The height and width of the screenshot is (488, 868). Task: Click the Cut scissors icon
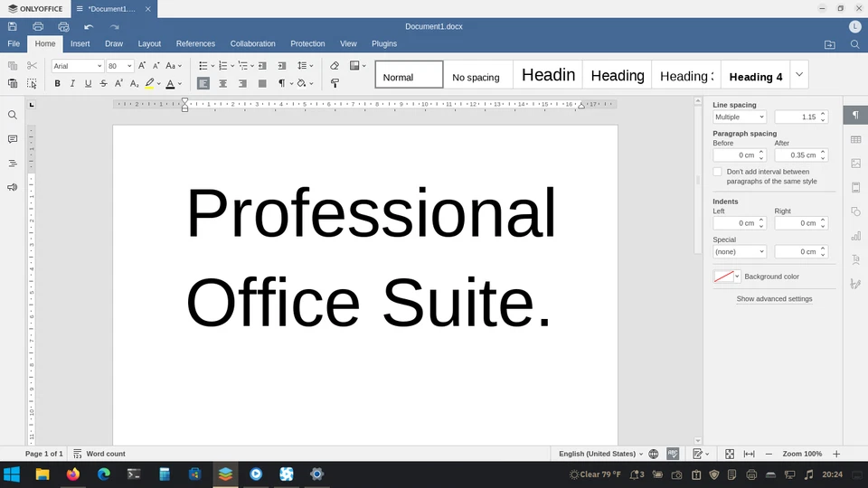(x=33, y=66)
